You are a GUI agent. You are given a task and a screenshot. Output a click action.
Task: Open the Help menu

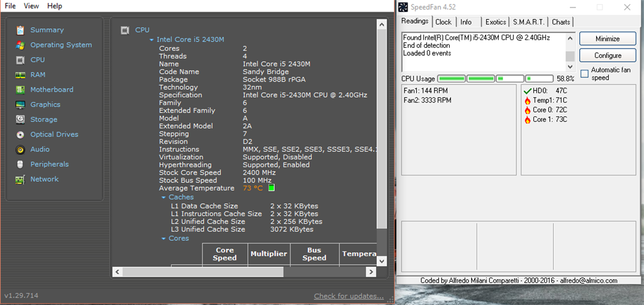[x=55, y=6]
